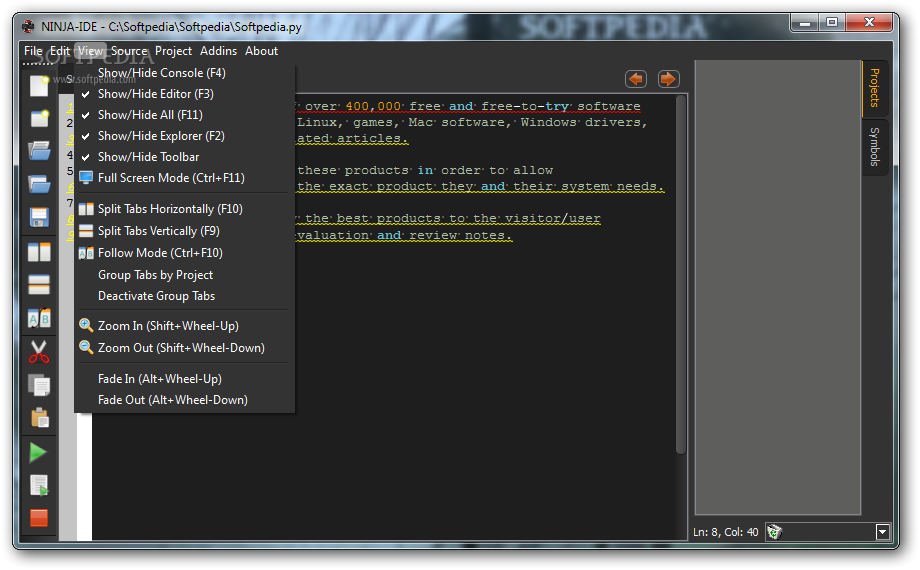Viewport: 920px width, 570px height.
Task: Click the green Run Project icon
Action: 38,452
